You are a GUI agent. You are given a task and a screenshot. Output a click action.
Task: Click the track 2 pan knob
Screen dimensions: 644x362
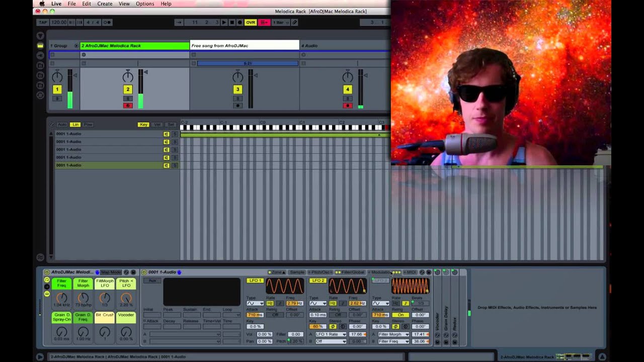[x=128, y=76]
